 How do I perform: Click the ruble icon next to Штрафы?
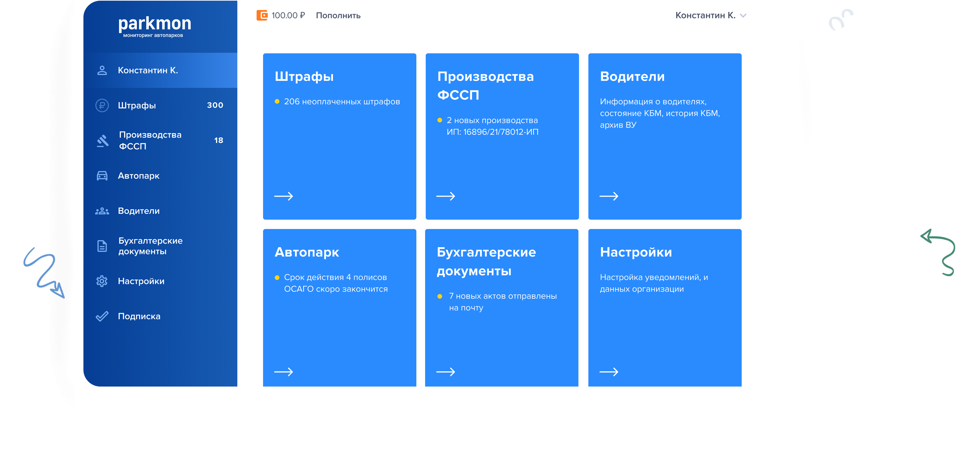point(102,105)
